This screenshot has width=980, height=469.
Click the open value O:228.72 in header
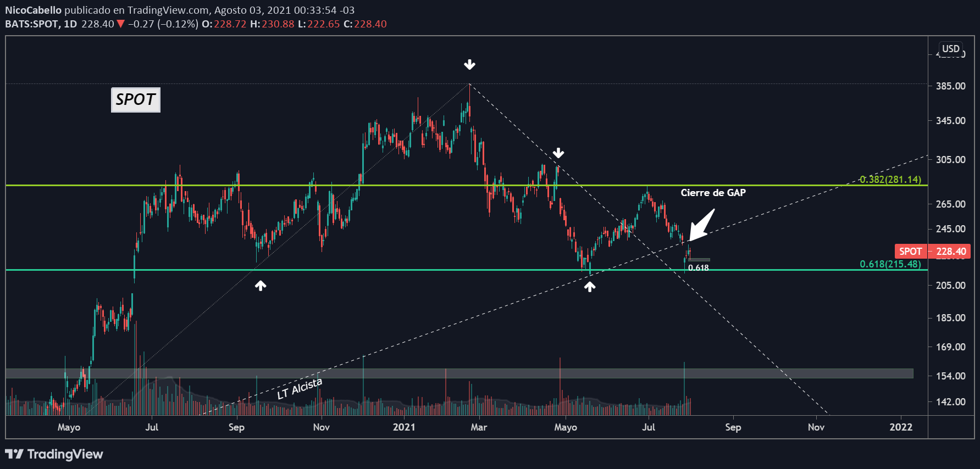pyautogui.click(x=224, y=24)
